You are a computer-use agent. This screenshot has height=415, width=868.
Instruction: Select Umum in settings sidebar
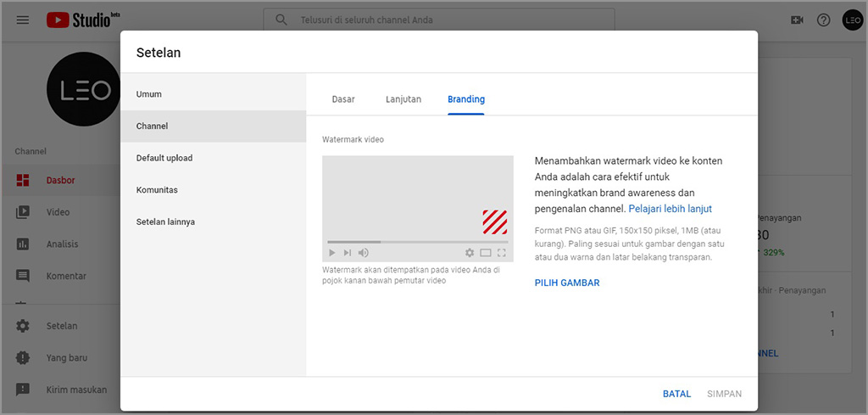(149, 94)
